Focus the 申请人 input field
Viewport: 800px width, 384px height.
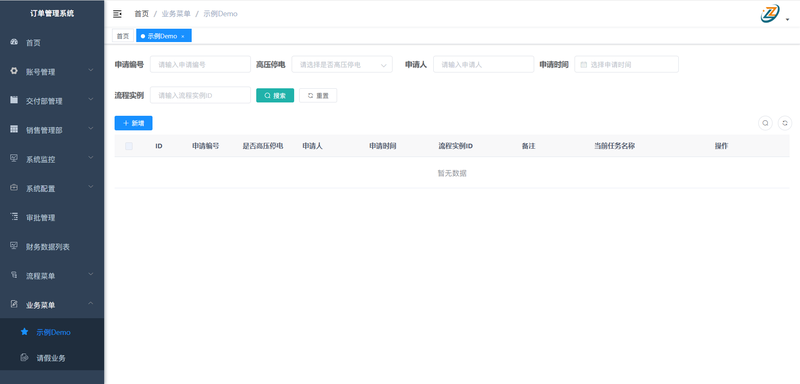(x=484, y=65)
